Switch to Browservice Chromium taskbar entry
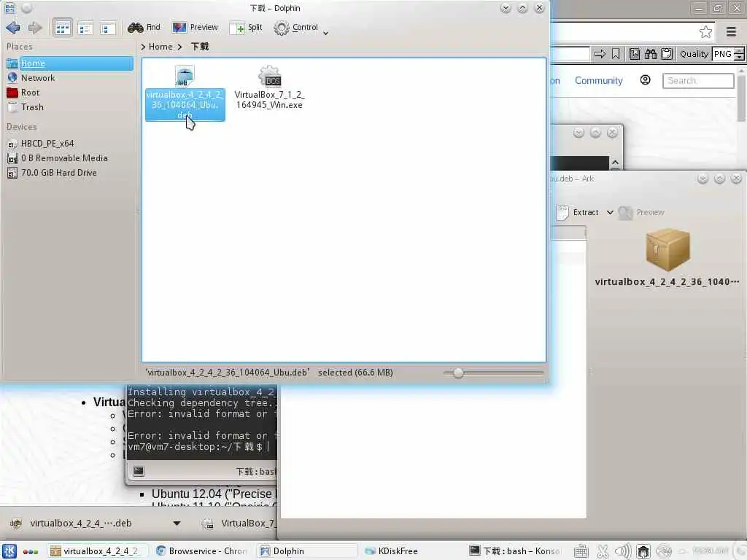Image resolution: width=747 pixels, height=560 pixels. pos(201,551)
